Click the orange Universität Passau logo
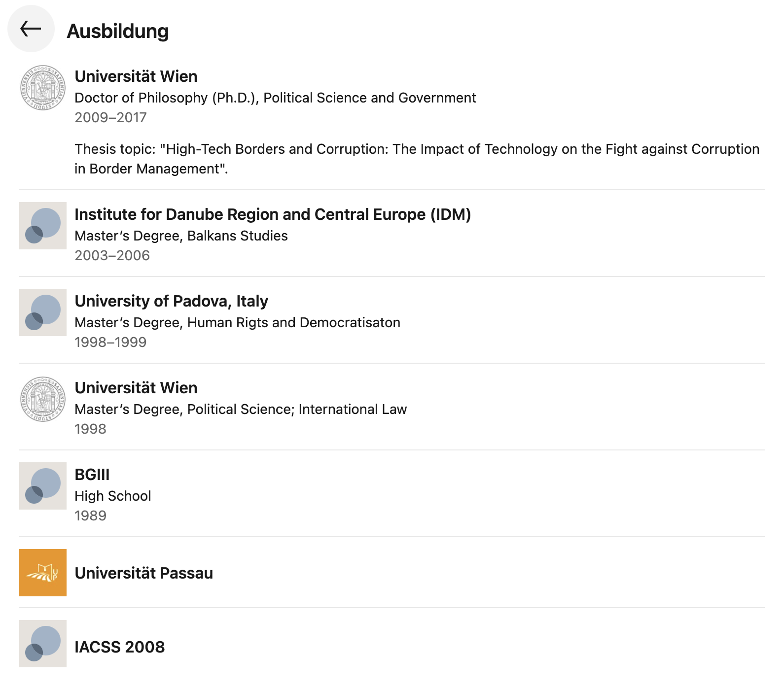This screenshot has width=784, height=687. 43,573
